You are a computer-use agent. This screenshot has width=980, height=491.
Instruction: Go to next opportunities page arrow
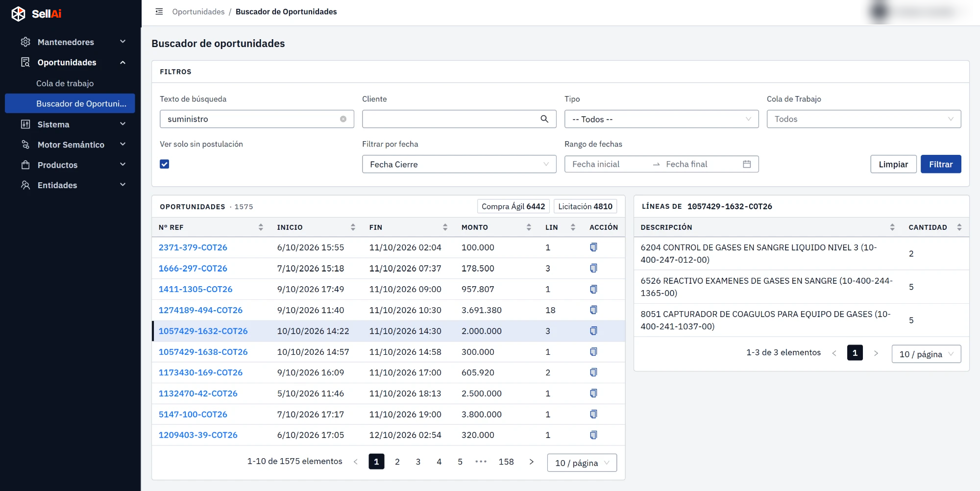click(x=531, y=462)
